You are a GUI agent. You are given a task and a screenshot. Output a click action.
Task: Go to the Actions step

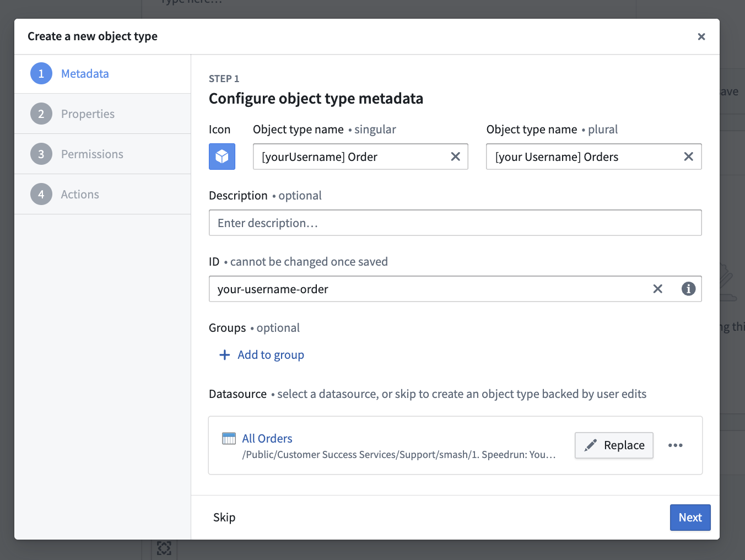click(80, 195)
